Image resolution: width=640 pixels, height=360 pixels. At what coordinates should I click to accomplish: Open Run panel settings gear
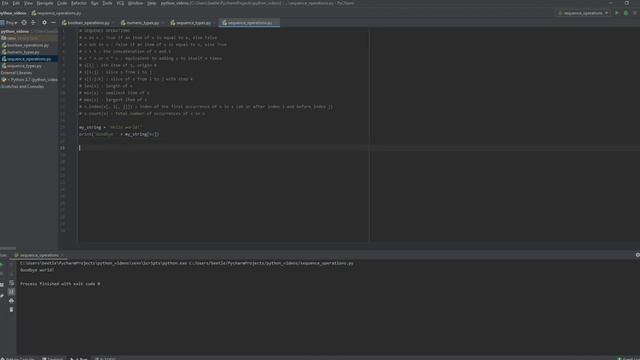tap(637, 255)
